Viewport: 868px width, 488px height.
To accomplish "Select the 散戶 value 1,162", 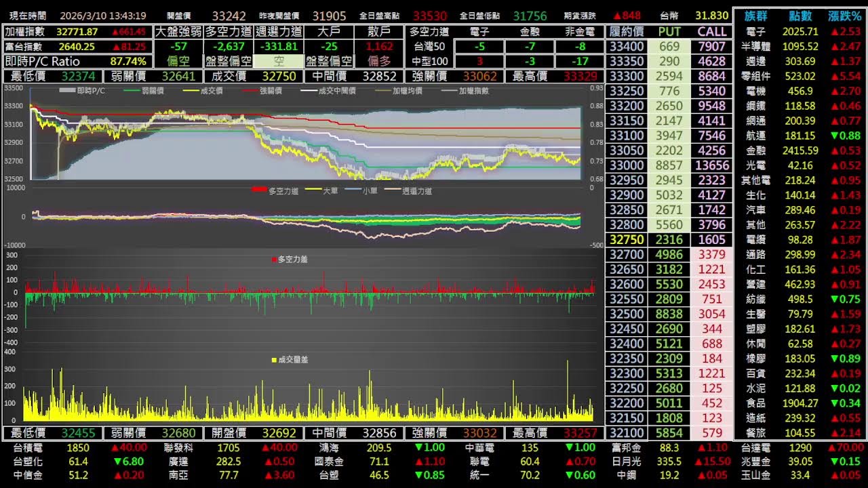I will 379,46.
